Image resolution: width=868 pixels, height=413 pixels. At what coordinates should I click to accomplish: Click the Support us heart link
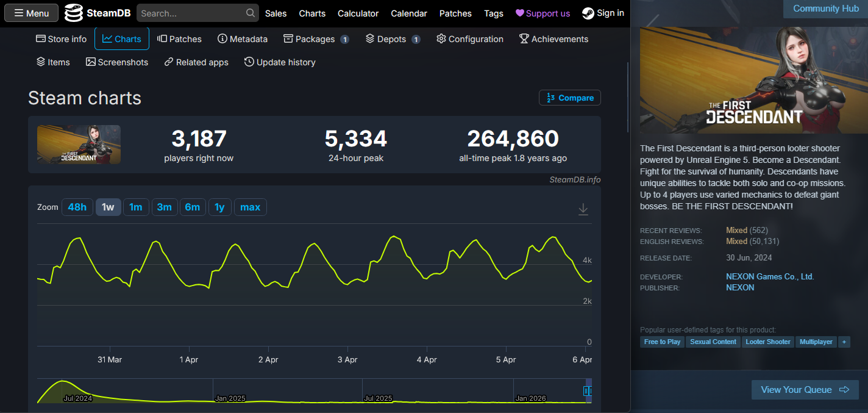pos(543,13)
